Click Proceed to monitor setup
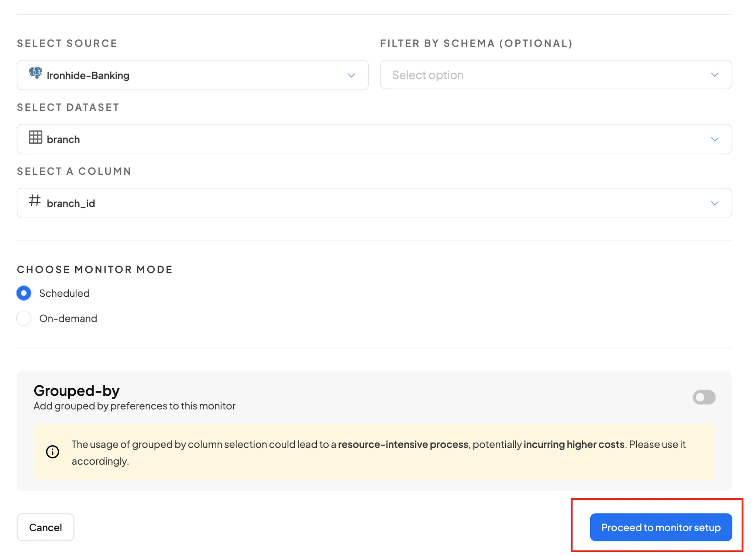 tap(660, 527)
